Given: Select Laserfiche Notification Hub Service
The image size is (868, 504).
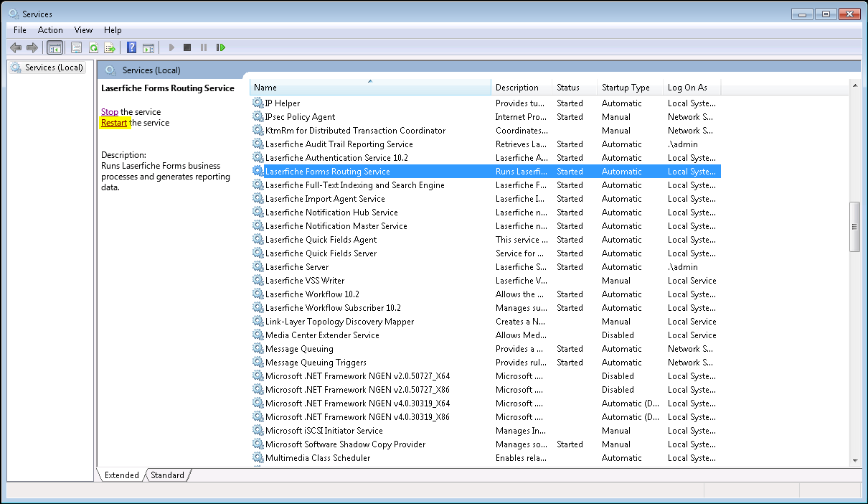Looking at the screenshot, I should [x=331, y=213].
